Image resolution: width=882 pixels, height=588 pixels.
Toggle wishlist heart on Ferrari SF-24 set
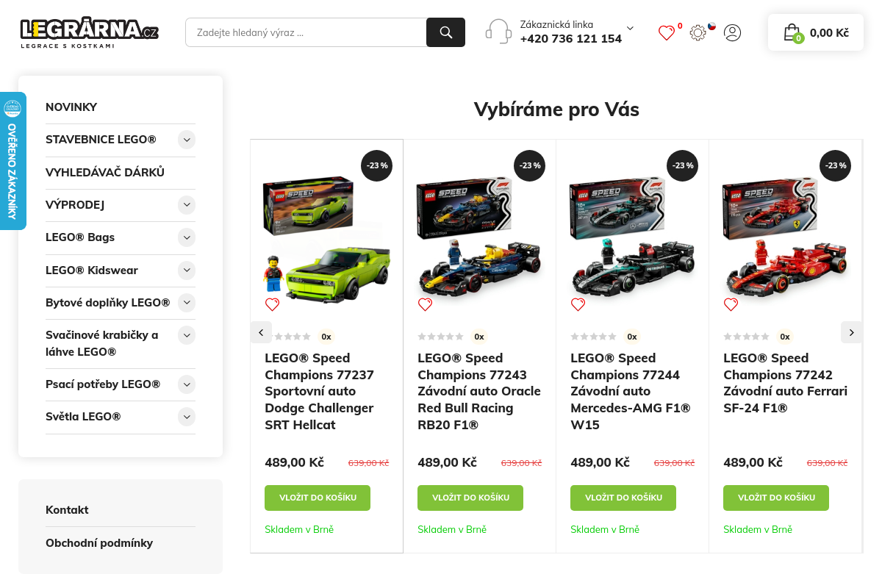(731, 304)
